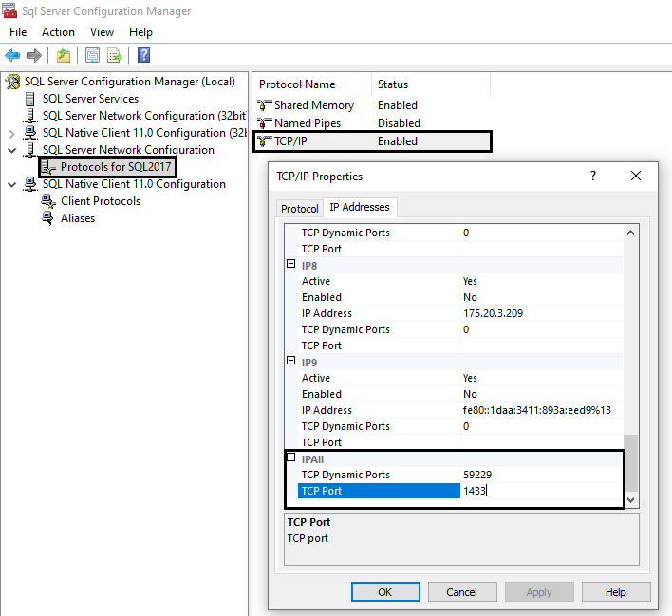Image resolution: width=672 pixels, height=616 pixels.
Task: Collapse the SQL Native Client 11.0 Configuration node
Action: (12, 185)
